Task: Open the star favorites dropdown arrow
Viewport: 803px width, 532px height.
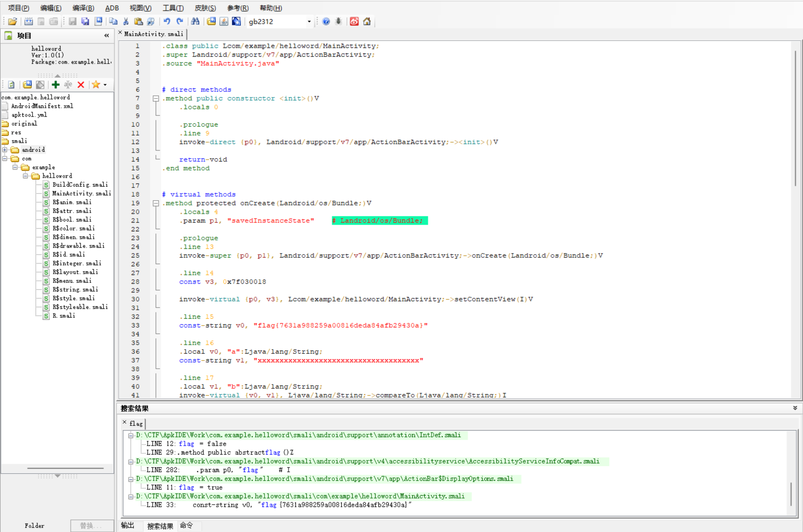Action: click(x=105, y=85)
